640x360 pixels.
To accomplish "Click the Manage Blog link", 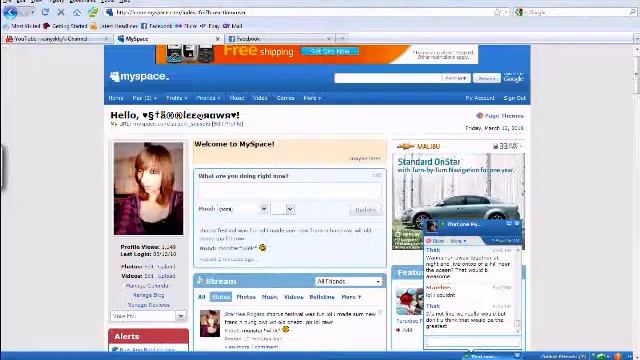I will 148,295.
